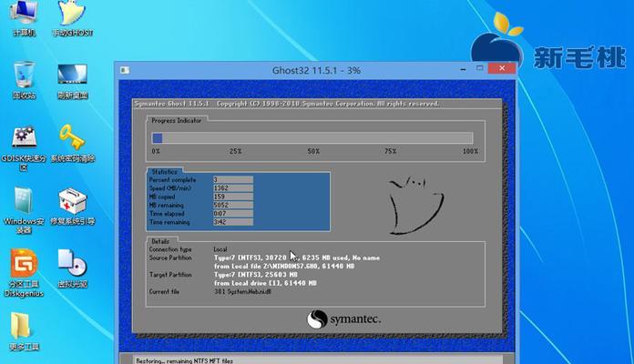Click the Speed (MB/min) value 1362
Image resolution: width=634 pixels, height=364 pixels.
[233, 187]
